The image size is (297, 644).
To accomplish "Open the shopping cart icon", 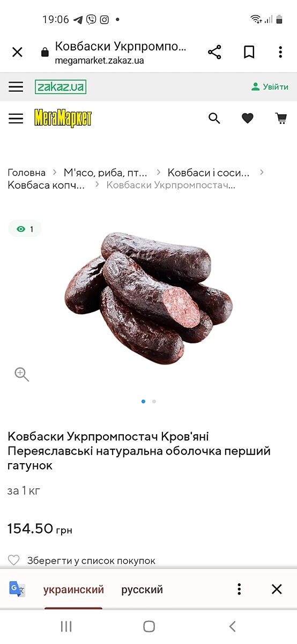I will click(x=281, y=119).
